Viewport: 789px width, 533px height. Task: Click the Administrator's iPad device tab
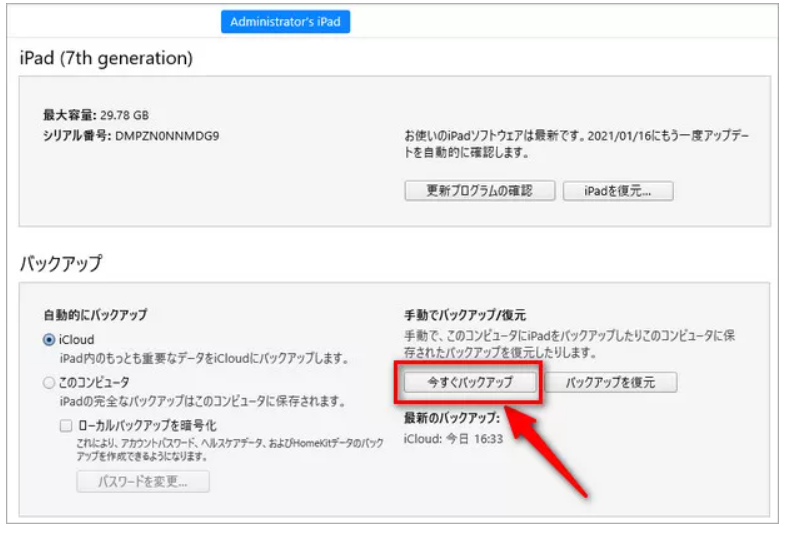pos(286,21)
